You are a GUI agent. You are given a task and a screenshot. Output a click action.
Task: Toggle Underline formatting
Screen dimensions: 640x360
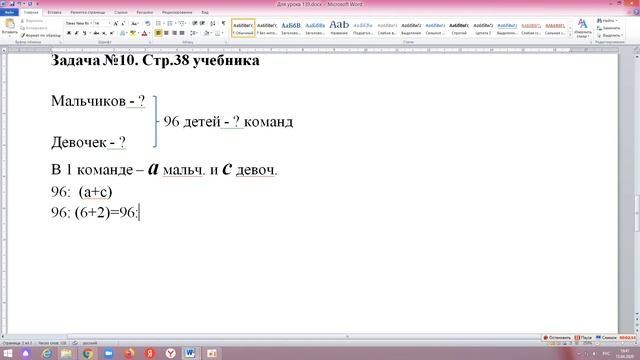tap(84, 33)
